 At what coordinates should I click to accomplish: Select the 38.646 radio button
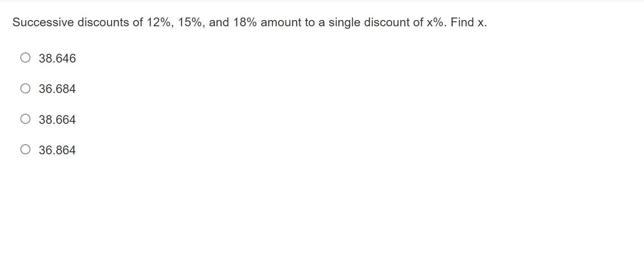click(25, 58)
